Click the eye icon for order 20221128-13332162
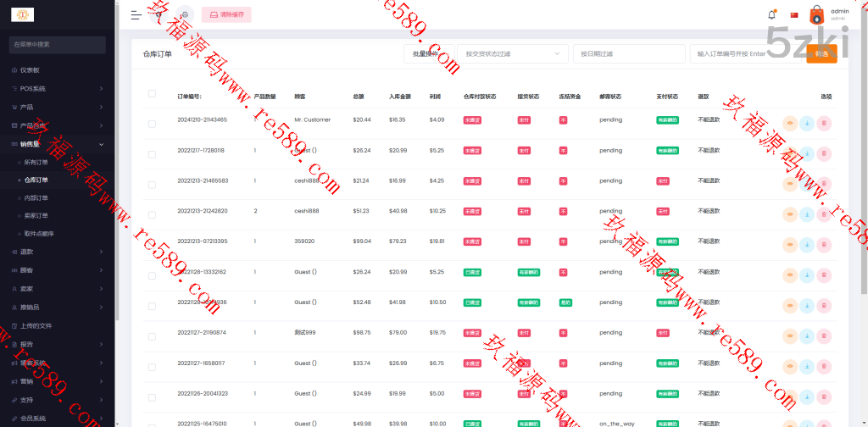The width and height of the screenshot is (868, 427). coord(790,275)
